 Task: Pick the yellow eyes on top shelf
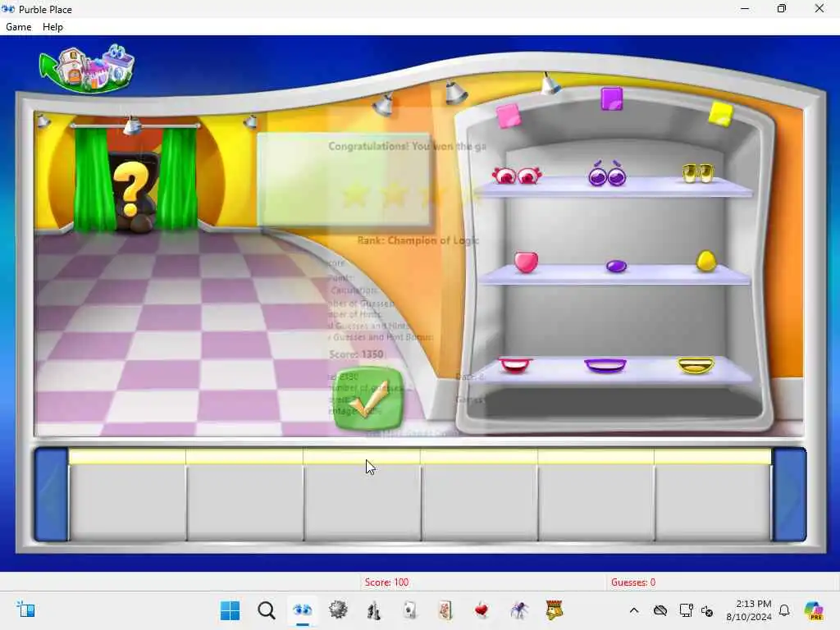coord(697,173)
